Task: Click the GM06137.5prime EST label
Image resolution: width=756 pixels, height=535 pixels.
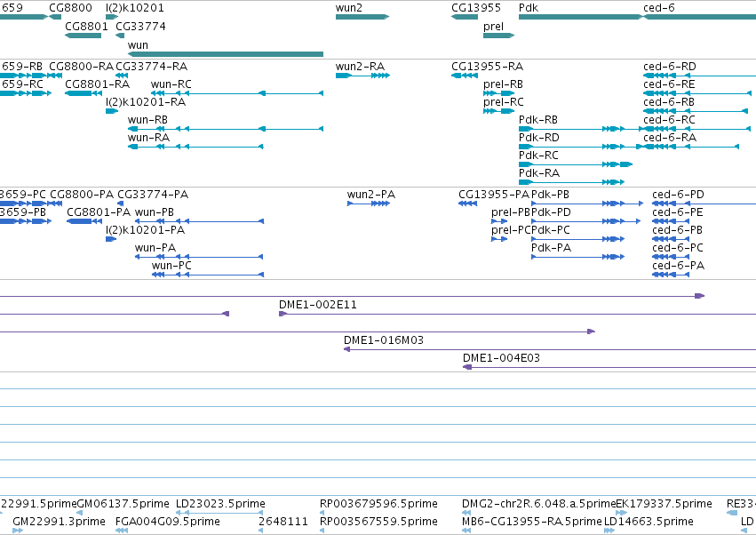Action: tap(123, 504)
